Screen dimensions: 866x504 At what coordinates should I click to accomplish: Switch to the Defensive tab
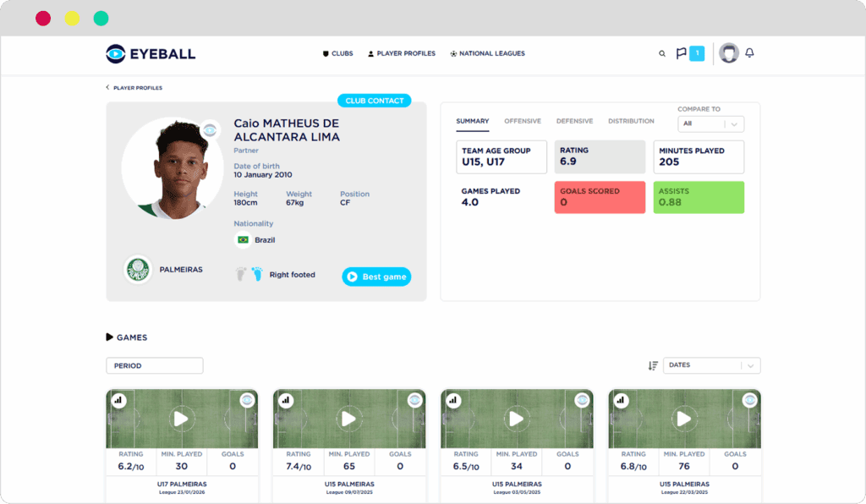click(x=574, y=121)
